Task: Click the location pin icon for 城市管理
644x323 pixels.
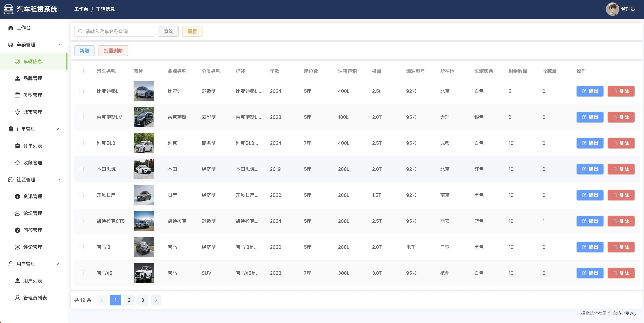Action: pyautogui.click(x=17, y=112)
